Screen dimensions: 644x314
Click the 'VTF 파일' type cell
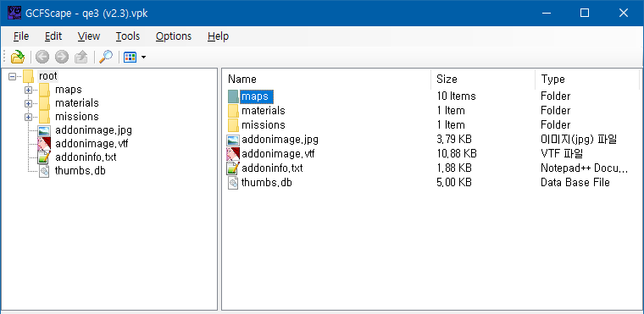pyautogui.click(x=563, y=154)
